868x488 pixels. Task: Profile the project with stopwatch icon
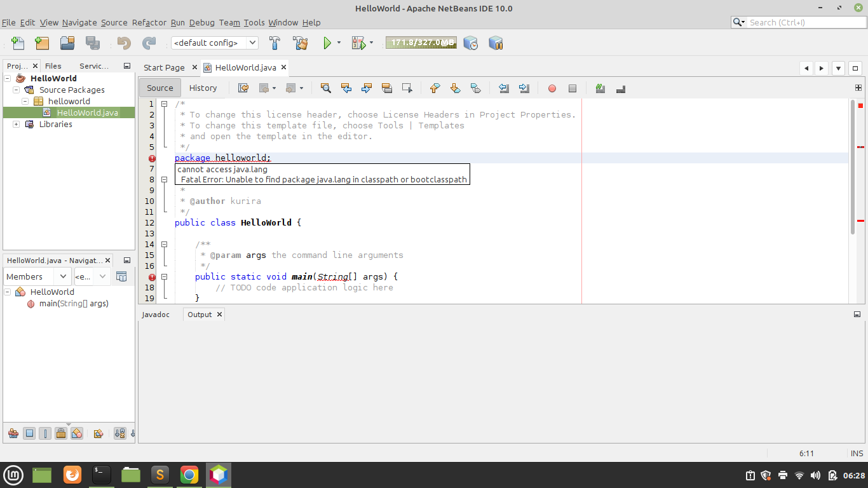pos(471,43)
